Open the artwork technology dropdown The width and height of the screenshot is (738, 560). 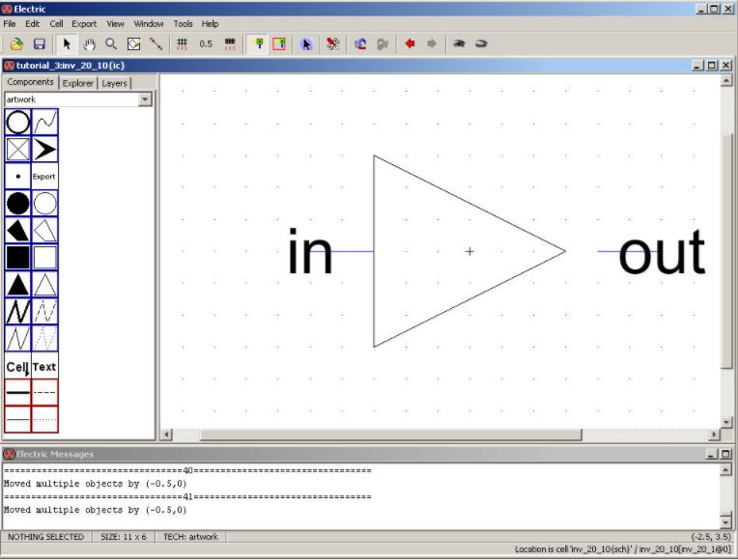pos(145,99)
